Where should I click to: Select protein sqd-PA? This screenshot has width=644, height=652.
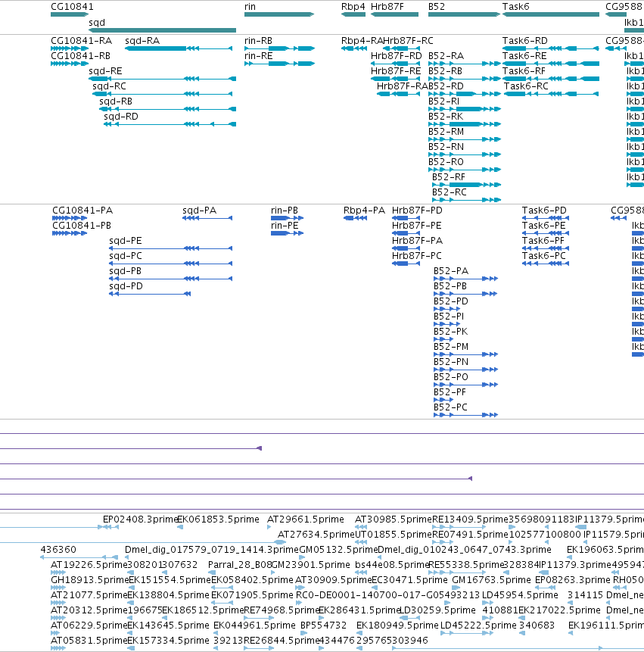click(207, 218)
